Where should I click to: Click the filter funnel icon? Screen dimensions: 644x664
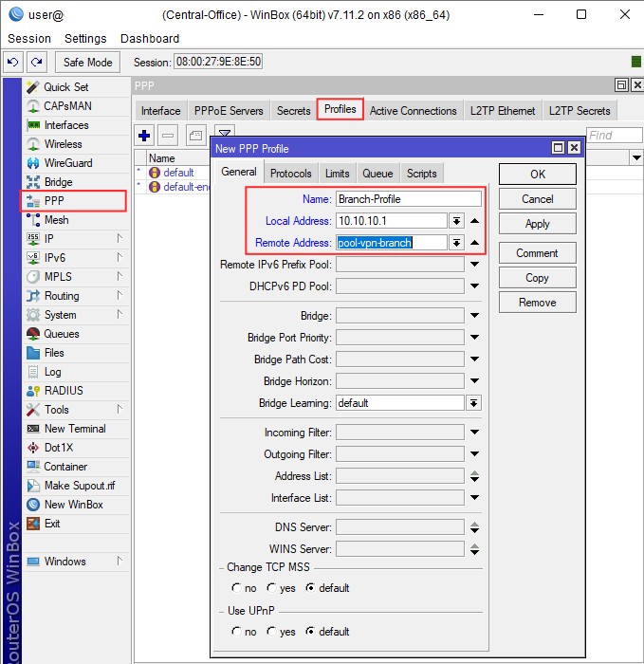click(224, 136)
